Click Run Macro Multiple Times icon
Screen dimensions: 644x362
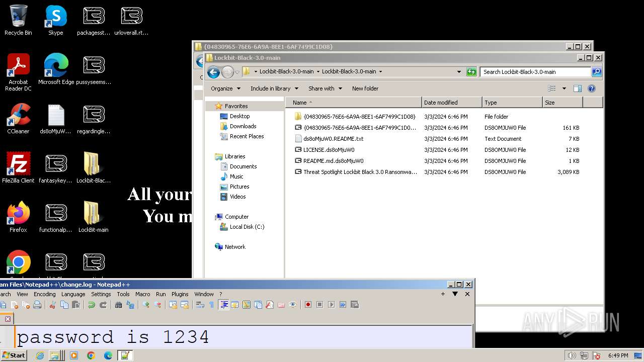343,305
